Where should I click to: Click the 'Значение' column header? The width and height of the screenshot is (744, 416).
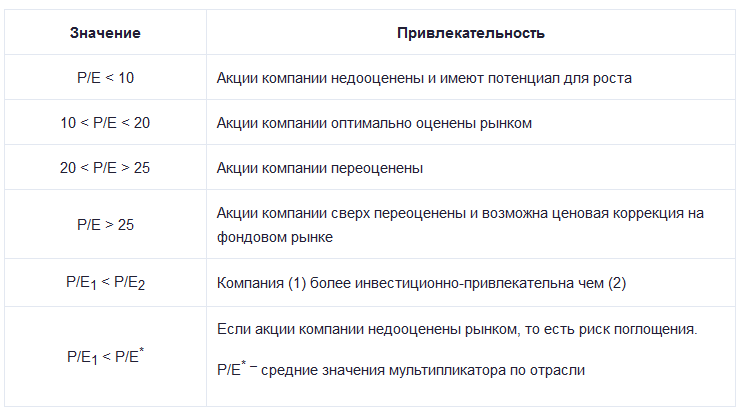[x=105, y=33]
